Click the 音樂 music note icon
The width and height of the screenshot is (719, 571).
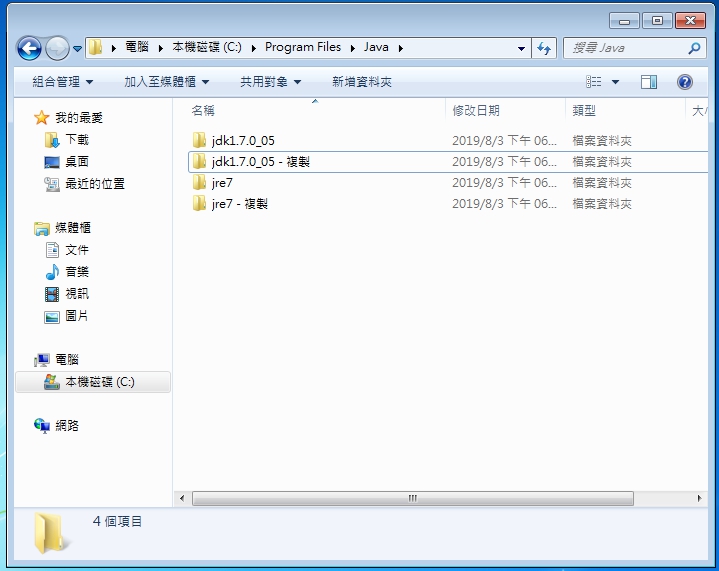[52, 272]
